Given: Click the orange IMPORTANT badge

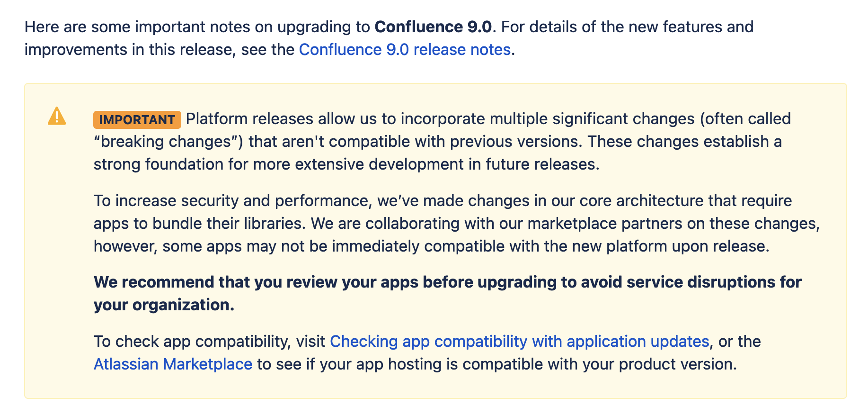Looking at the screenshot, I should [137, 120].
